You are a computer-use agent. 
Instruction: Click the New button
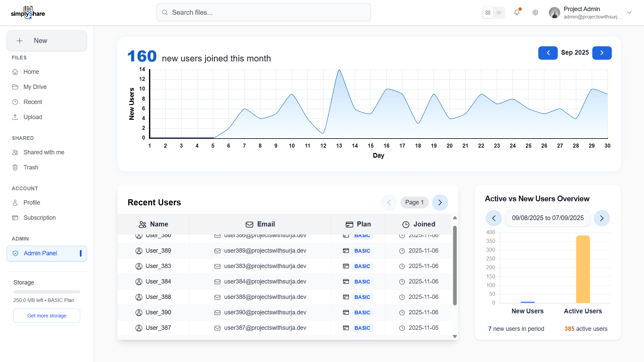(47, 41)
